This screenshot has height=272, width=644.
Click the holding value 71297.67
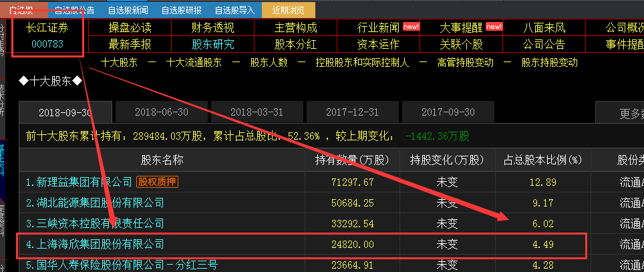click(352, 182)
